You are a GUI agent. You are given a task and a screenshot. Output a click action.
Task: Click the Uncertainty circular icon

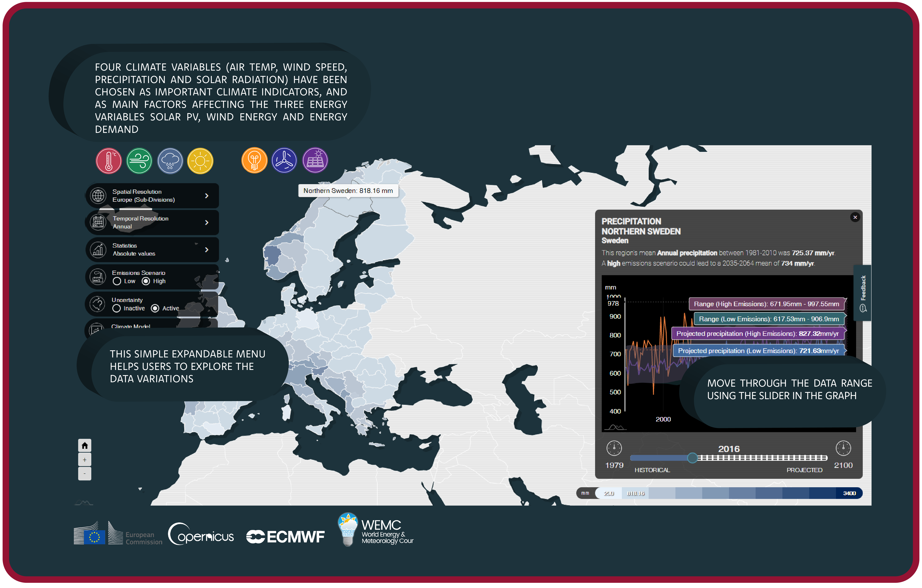97,304
